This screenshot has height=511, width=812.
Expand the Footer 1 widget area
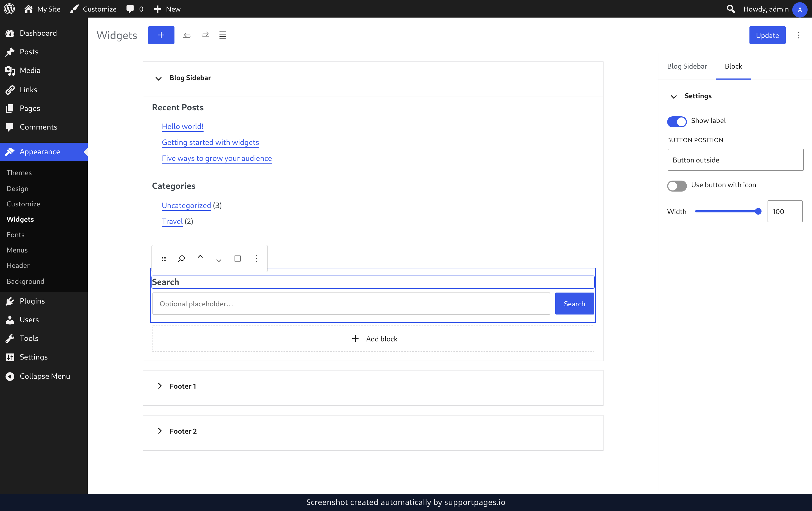(x=160, y=386)
